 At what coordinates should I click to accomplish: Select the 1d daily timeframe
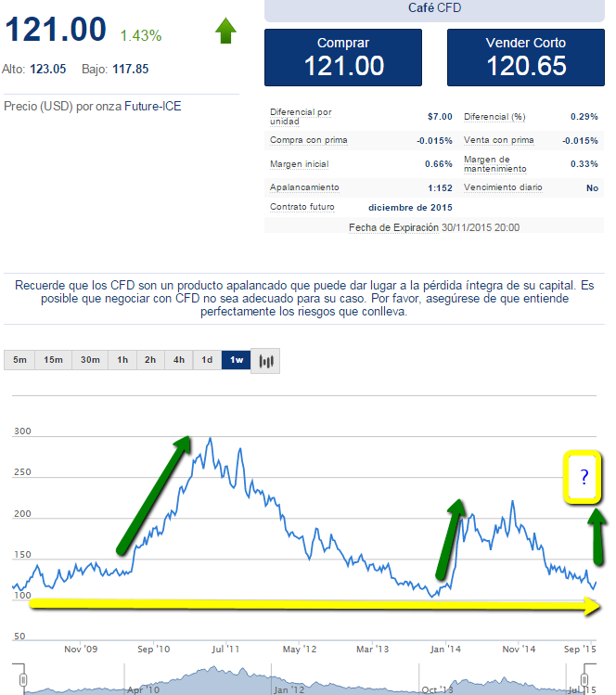[208, 360]
